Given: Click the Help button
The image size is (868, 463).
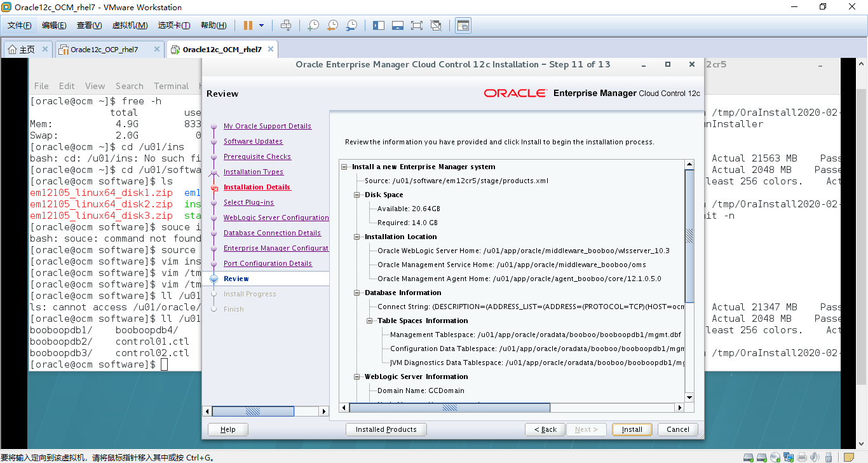Looking at the screenshot, I should (x=228, y=429).
